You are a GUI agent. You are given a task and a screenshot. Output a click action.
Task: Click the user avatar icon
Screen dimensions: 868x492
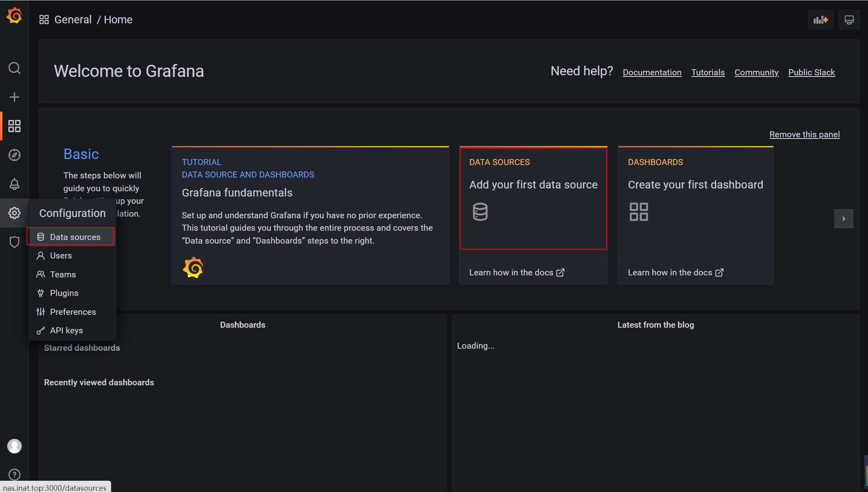14,446
